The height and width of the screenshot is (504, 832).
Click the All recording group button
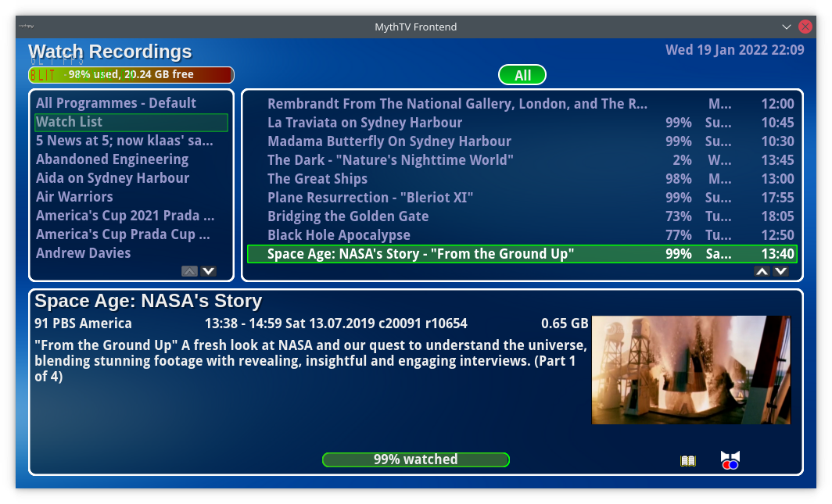point(522,75)
